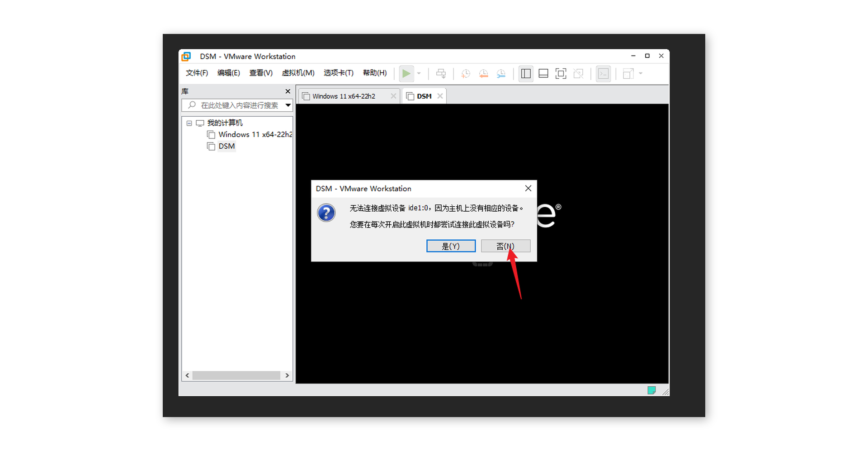
Task: Toggle the console view icon
Action: click(x=603, y=73)
